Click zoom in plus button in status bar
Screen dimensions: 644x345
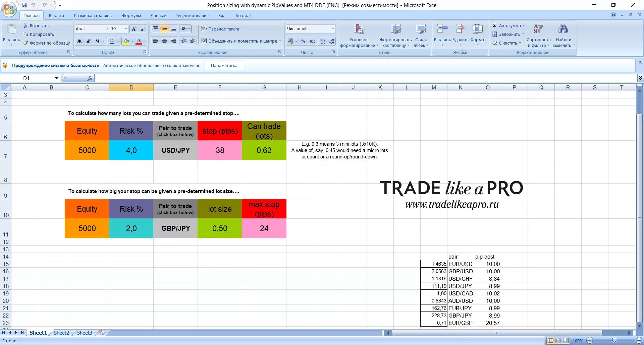(x=639, y=341)
